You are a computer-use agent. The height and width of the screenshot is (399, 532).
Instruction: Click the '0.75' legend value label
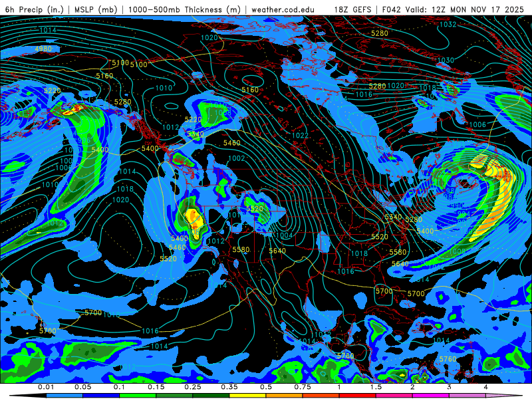pyautogui.click(x=303, y=387)
